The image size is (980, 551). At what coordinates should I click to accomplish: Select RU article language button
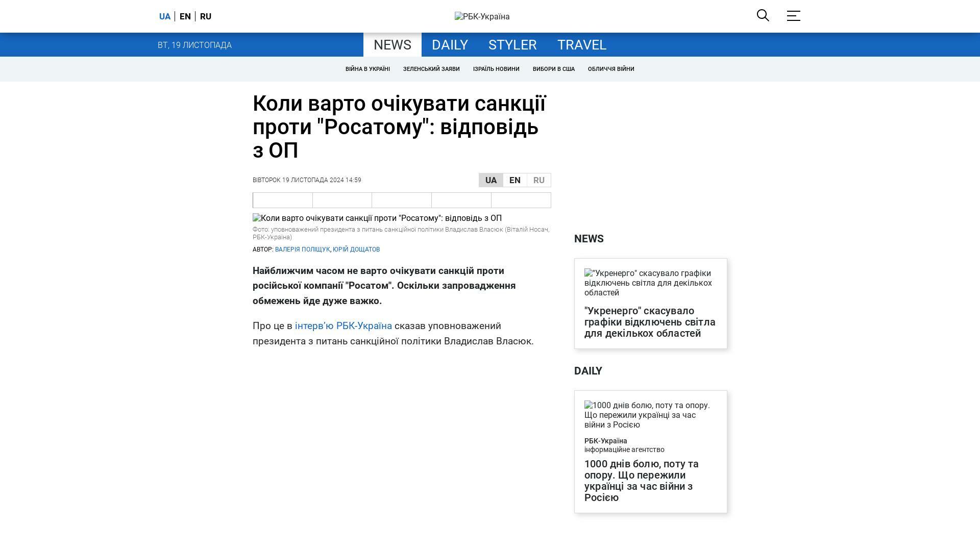coord(539,180)
